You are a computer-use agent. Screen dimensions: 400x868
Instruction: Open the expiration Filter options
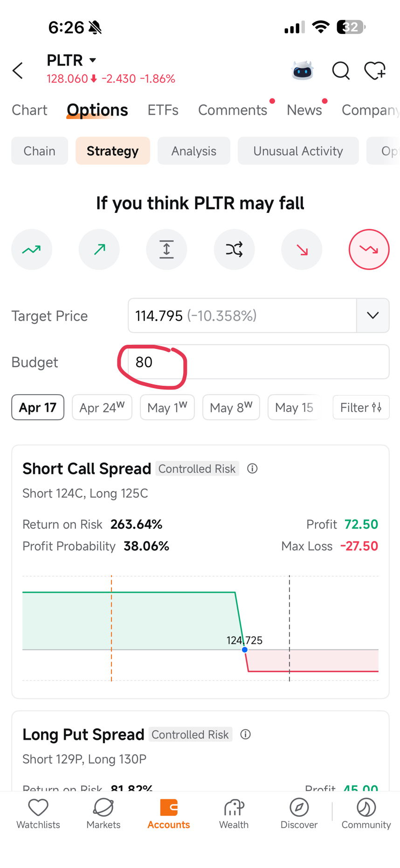[x=361, y=408]
